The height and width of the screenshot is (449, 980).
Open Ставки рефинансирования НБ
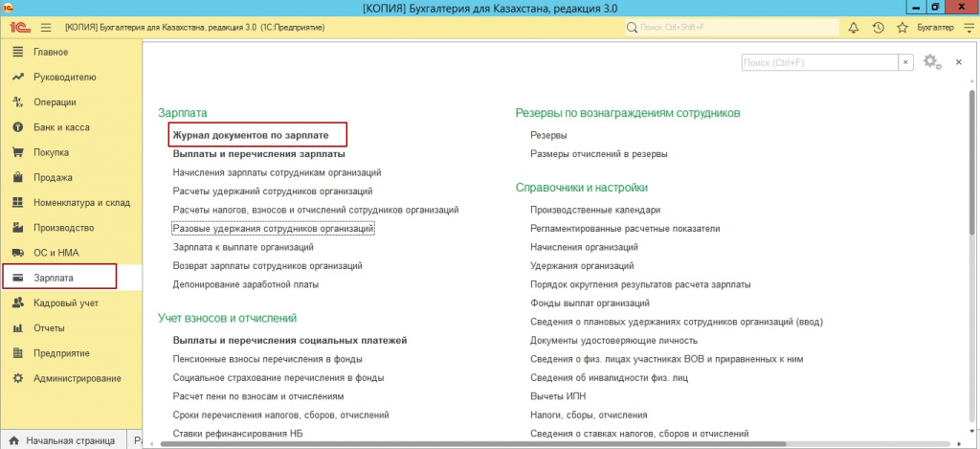click(x=240, y=434)
